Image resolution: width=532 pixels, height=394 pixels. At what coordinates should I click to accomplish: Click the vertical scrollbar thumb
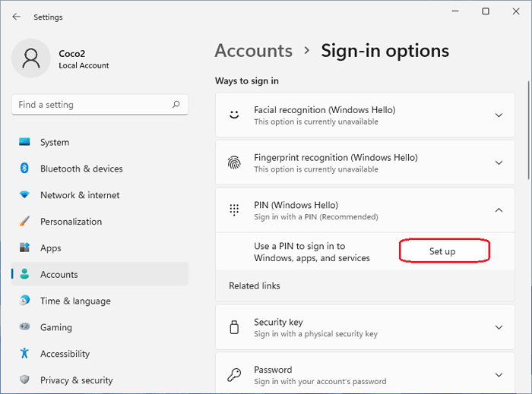(x=529, y=130)
